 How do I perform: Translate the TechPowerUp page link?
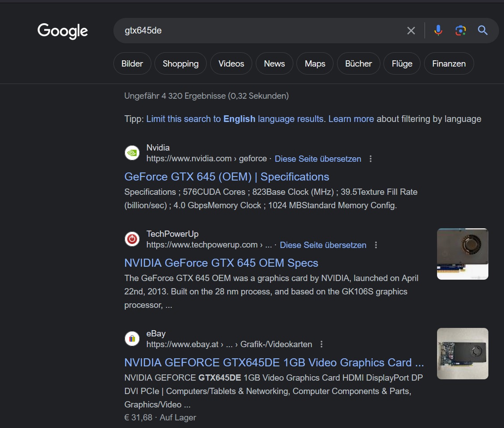323,245
